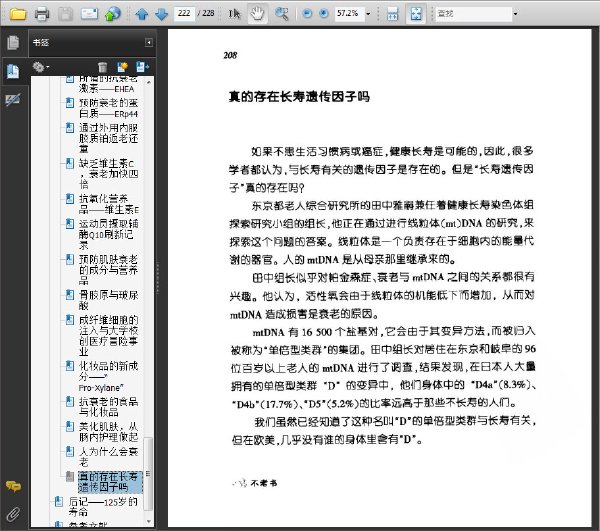This screenshot has width=600, height=531.
Task: Open the zoom percentage dropdown
Action: click(x=368, y=14)
